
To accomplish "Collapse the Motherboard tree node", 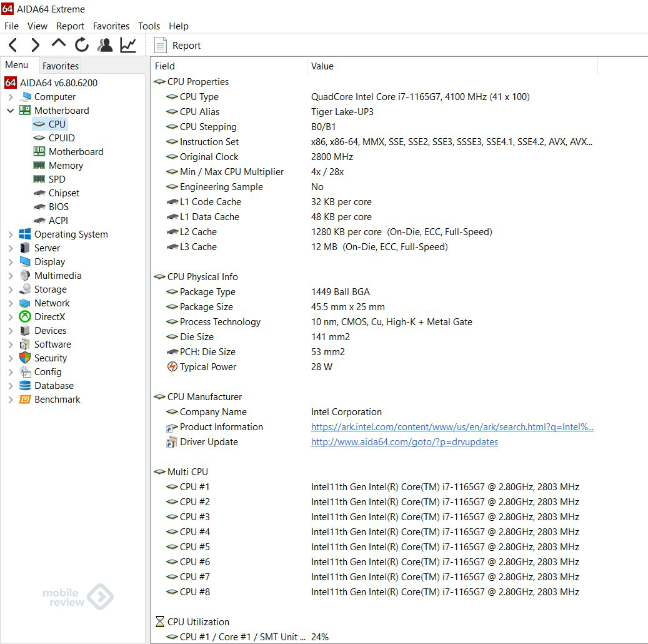I will [x=11, y=111].
